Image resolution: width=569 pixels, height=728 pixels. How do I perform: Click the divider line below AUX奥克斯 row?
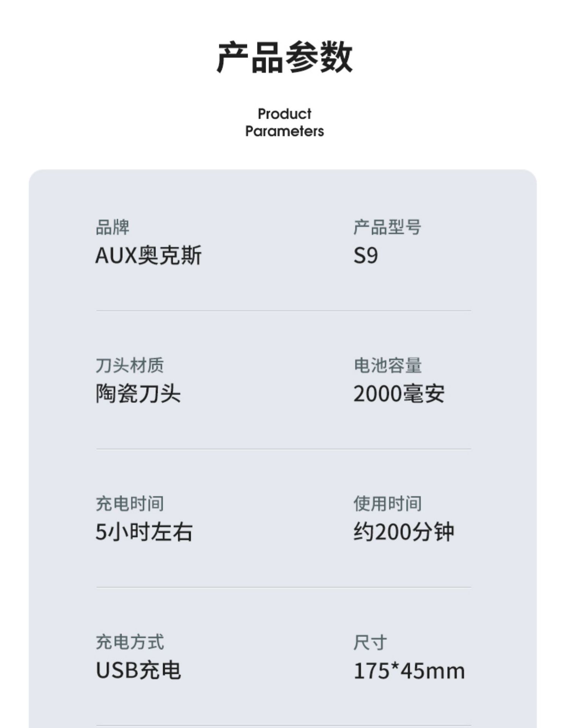point(284,311)
